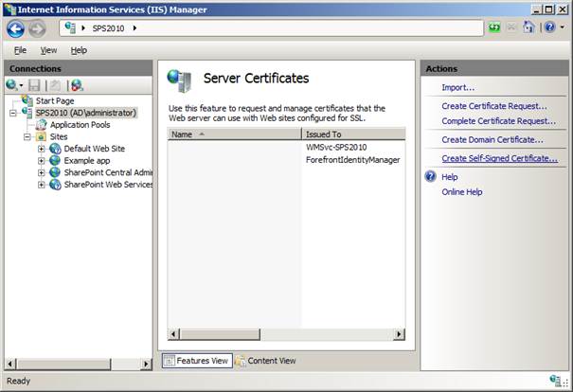The height and width of the screenshot is (392, 573).
Task: Click the Home icon in top toolbar
Action: (x=528, y=27)
